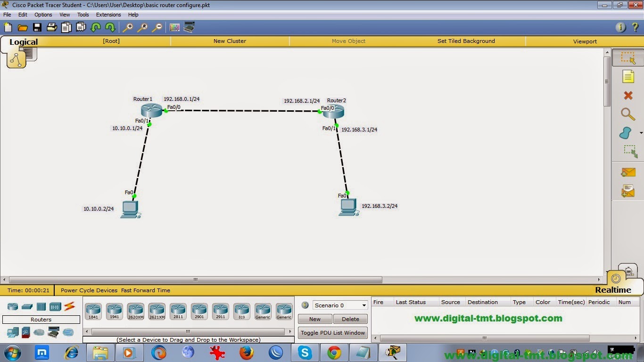Open drawing tool dropdown arrow
Screen dimensions: 644x362
(641, 133)
